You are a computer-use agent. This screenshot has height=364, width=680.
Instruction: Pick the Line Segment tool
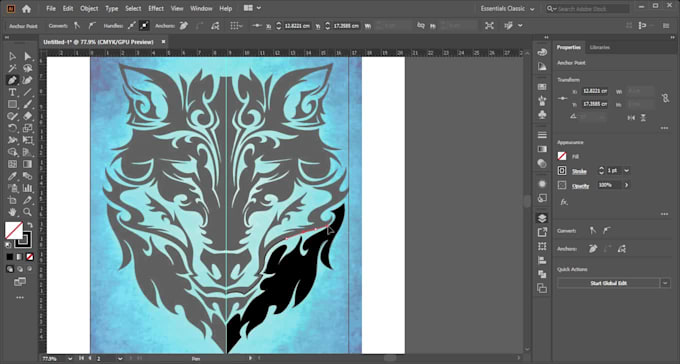point(28,92)
